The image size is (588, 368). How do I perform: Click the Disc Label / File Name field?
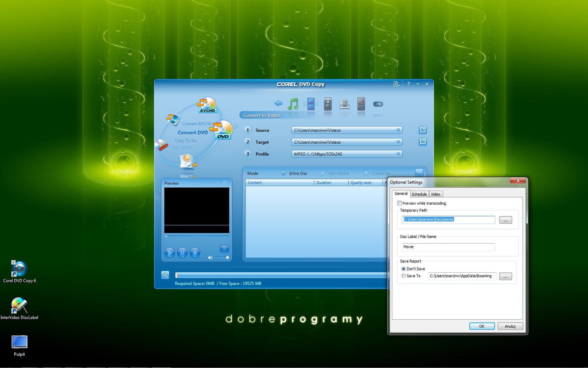(x=448, y=247)
